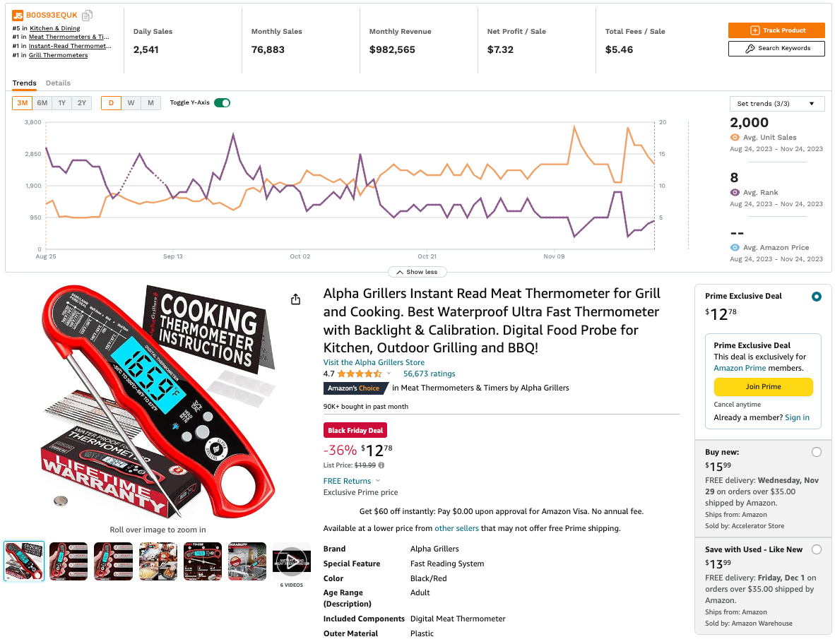
Task: Switch to the Details tab
Action: pos(58,83)
